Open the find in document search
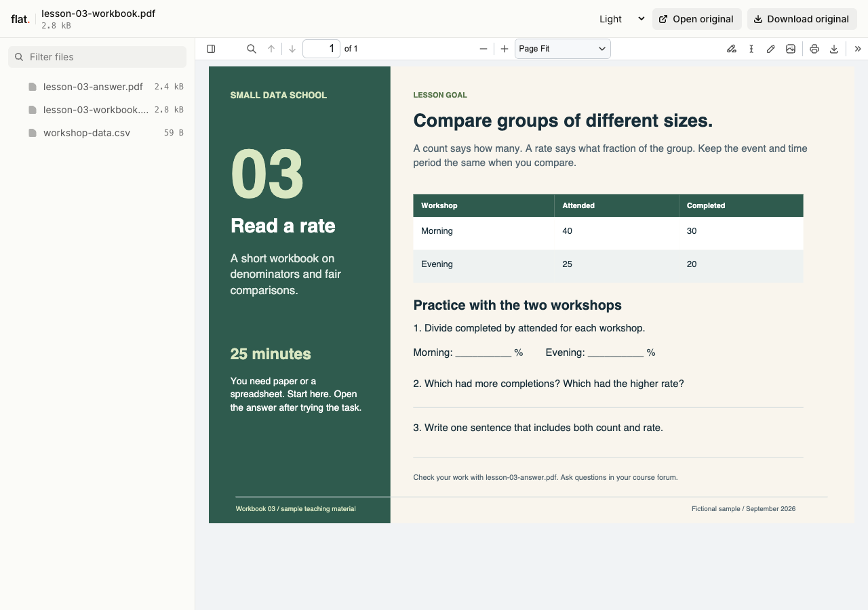This screenshot has width=868, height=610. click(252, 49)
